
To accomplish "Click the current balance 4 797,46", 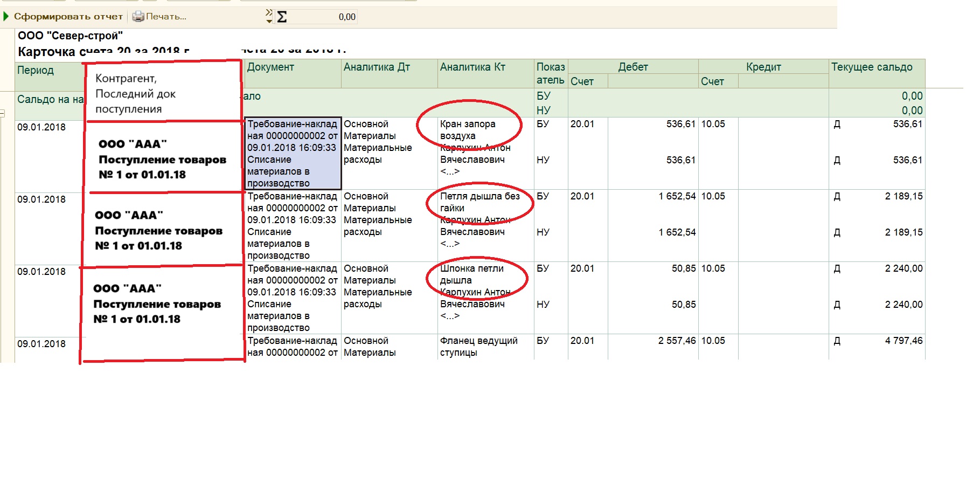I will tap(903, 341).
